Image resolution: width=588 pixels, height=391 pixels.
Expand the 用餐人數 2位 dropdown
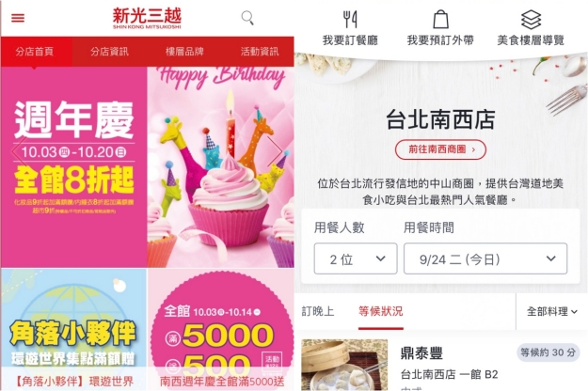click(356, 258)
